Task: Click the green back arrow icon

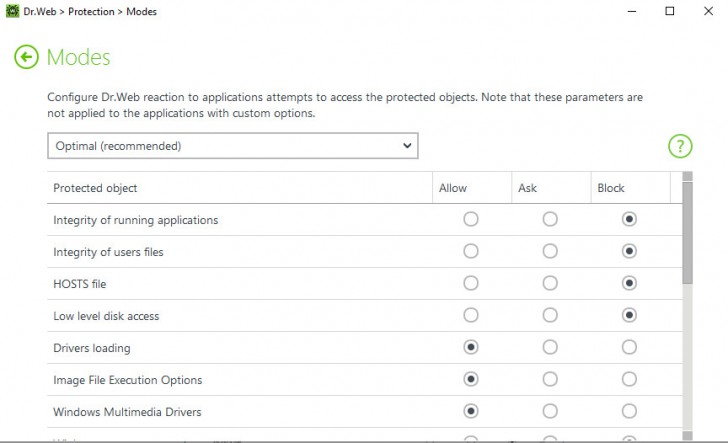Action: click(x=26, y=57)
